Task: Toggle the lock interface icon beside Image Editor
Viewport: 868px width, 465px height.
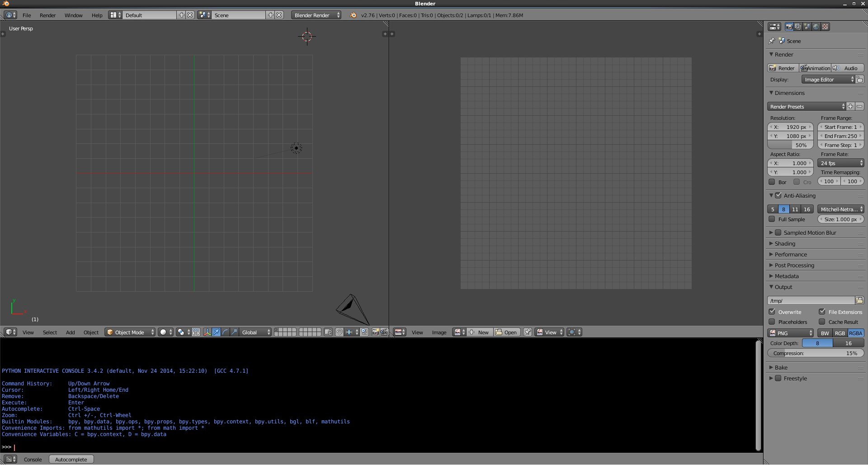Action: point(860,80)
